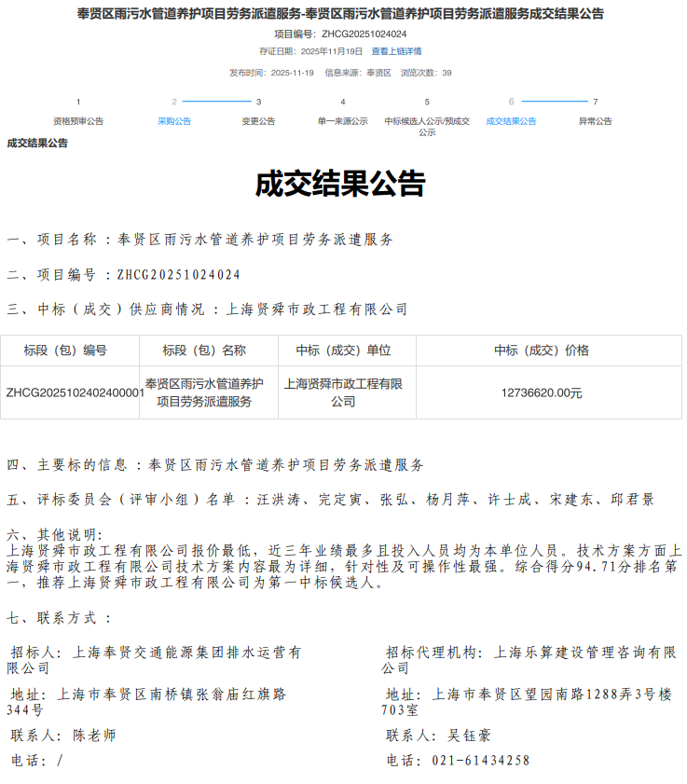Click step number 7 in the progress bar
The height and width of the screenshot is (784, 687).
596,102
